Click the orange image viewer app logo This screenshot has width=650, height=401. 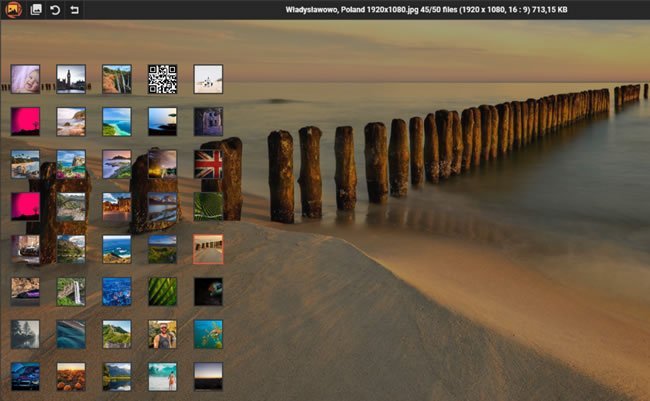point(14,10)
